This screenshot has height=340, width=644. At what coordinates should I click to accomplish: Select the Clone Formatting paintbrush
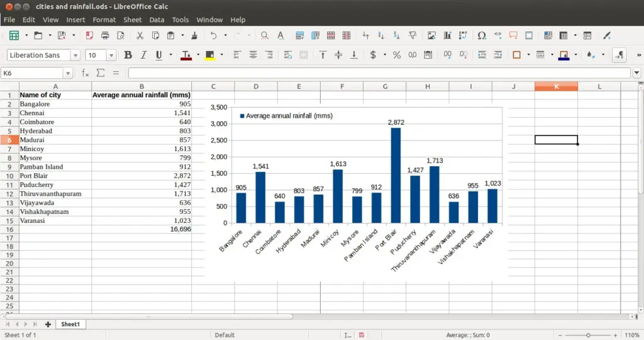click(x=194, y=36)
